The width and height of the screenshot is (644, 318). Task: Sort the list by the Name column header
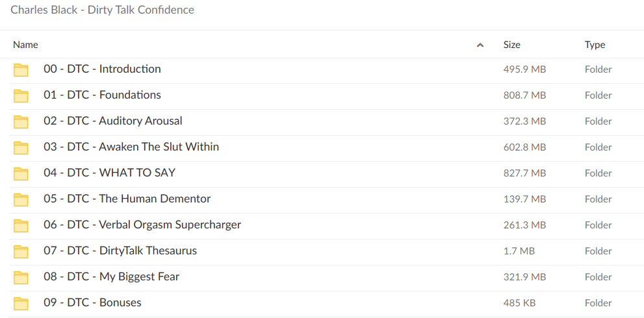click(26, 45)
